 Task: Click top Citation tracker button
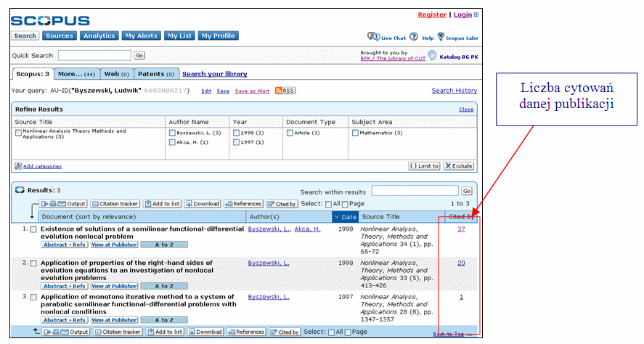tap(116, 204)
